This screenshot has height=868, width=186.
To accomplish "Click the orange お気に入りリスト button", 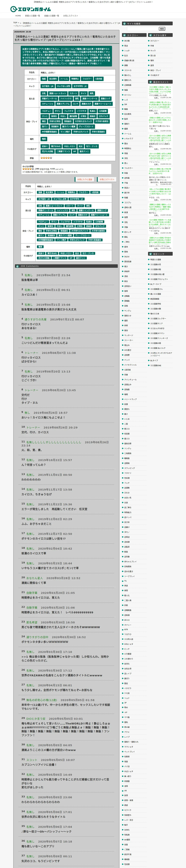I will [107, 179].
